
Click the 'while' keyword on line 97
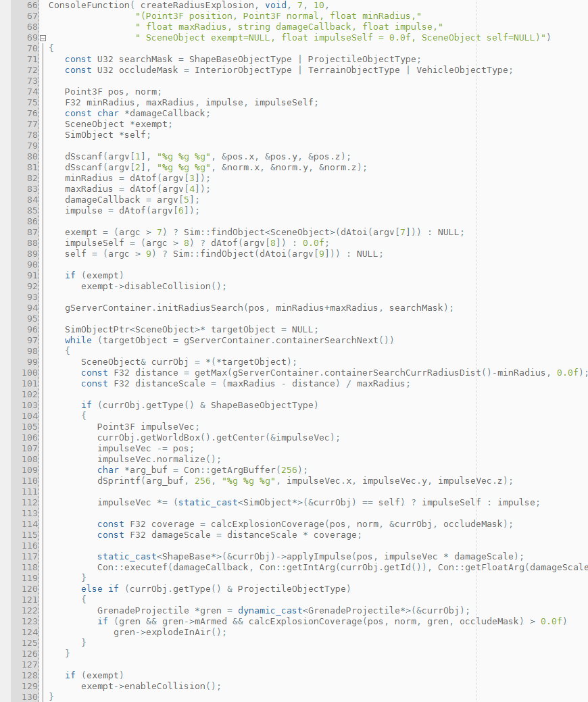coord(78,341)
